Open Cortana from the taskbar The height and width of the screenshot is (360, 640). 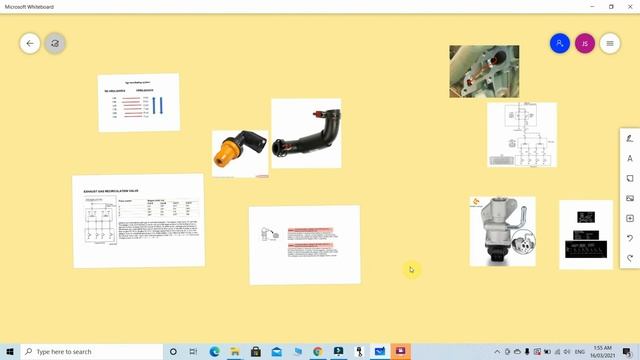pyautogui.click(x=173, y=351)
